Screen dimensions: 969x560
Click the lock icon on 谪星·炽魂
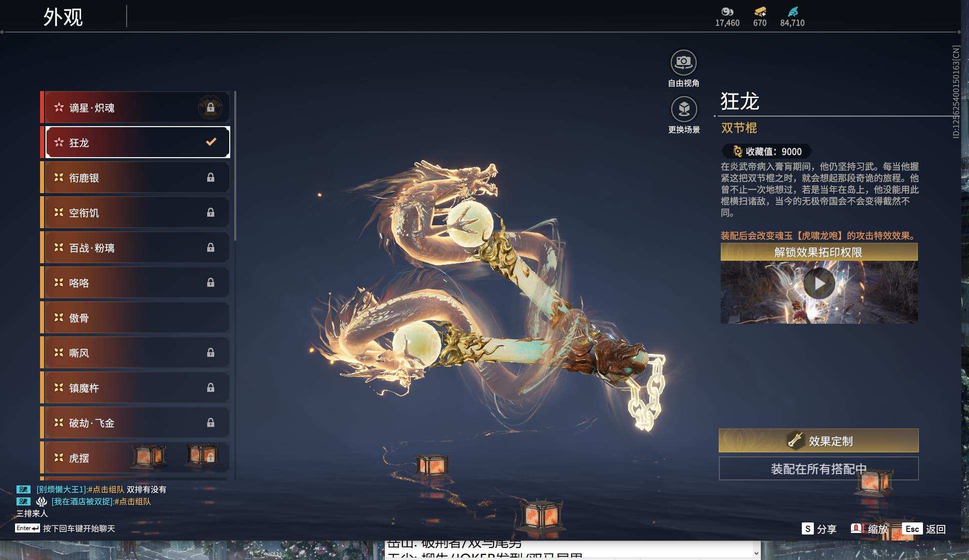pyautogui.click(x=211, y=107)
